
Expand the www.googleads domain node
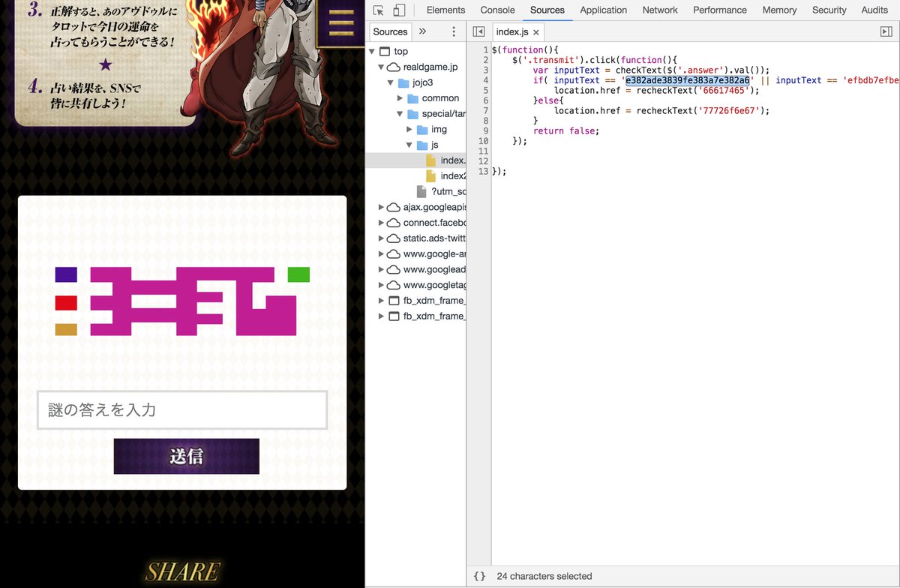(381, 269)
